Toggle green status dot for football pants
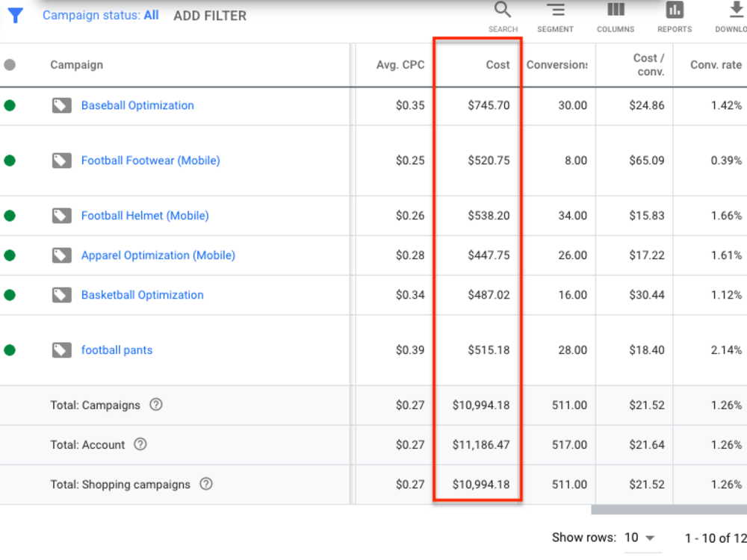 [x=10, y=350]
